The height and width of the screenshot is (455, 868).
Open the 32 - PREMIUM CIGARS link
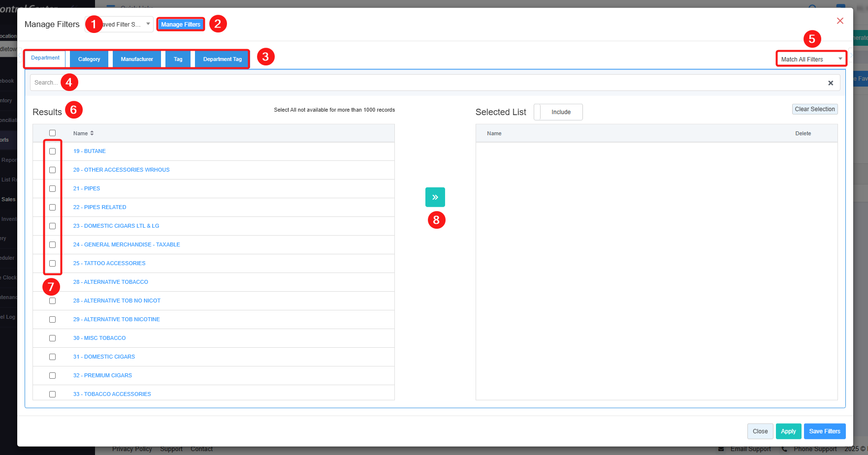102,375
